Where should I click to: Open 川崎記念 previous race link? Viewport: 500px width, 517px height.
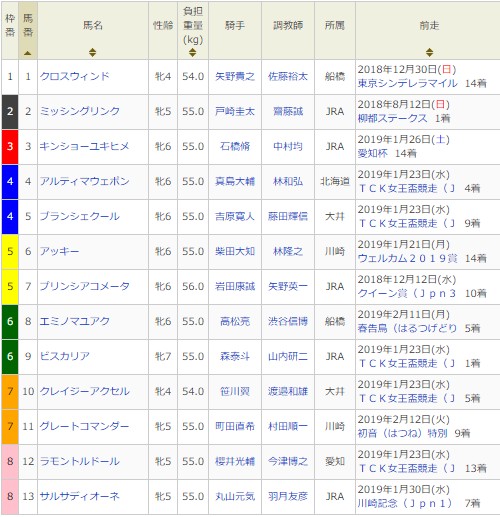click(405, 503)
